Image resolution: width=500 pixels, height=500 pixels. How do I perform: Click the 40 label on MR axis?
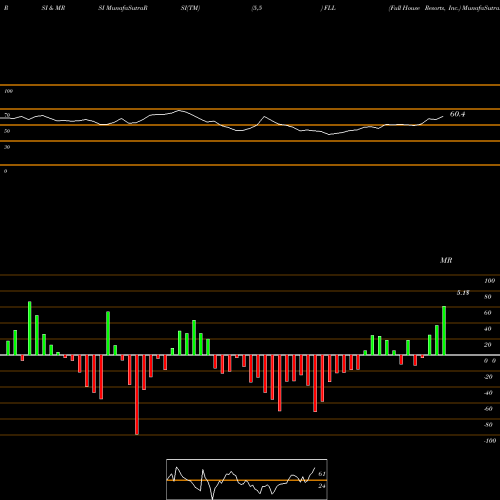point(488,329)
